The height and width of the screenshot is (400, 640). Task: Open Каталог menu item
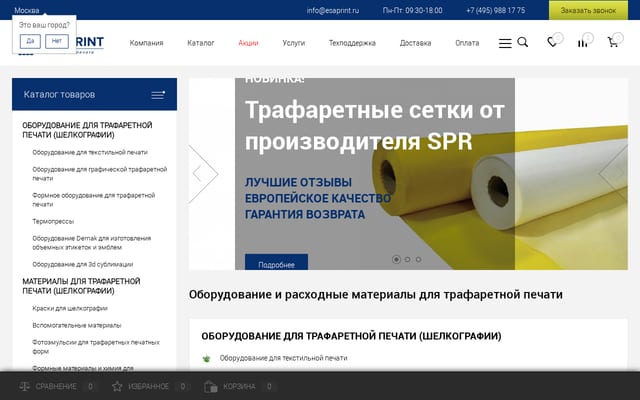click(200, 43)
